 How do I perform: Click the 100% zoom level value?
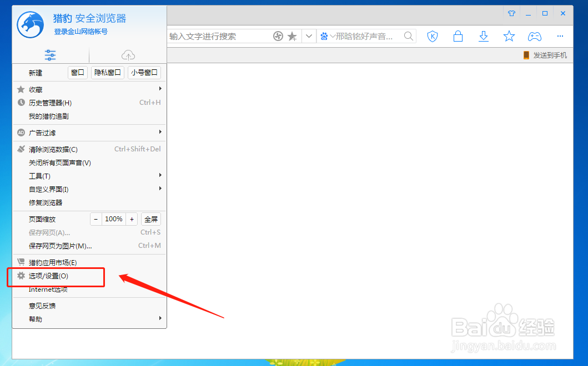tap(114, 219)
